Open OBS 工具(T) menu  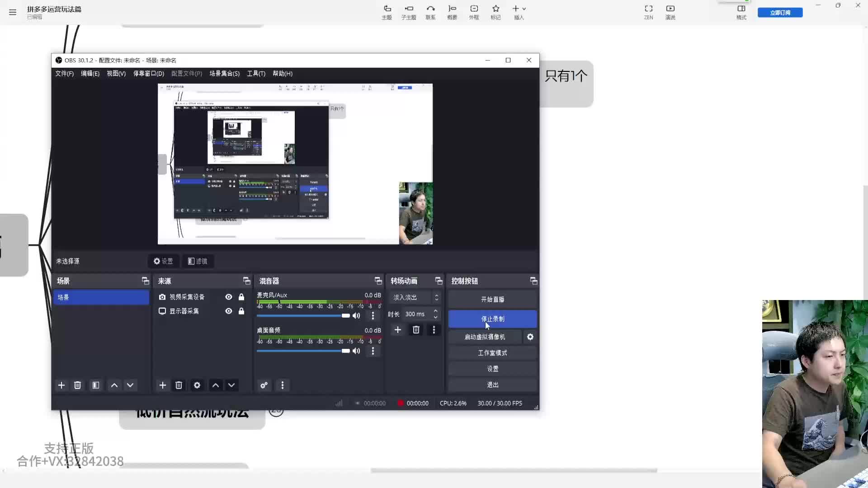(256, 73)
